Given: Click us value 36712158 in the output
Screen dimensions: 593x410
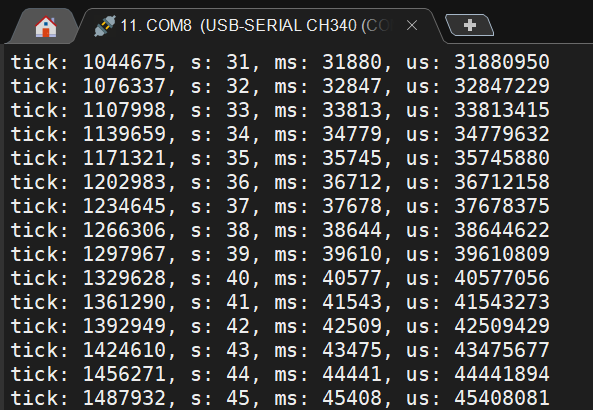Looking at the screenshot, I should pyautogui.click(x=502, y=182).
